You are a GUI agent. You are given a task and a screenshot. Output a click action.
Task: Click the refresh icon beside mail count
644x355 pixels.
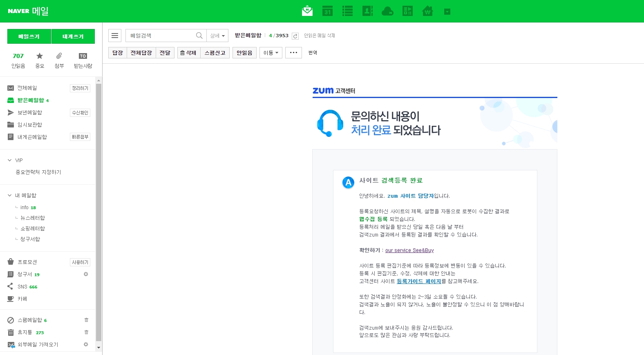pos(295,36)
